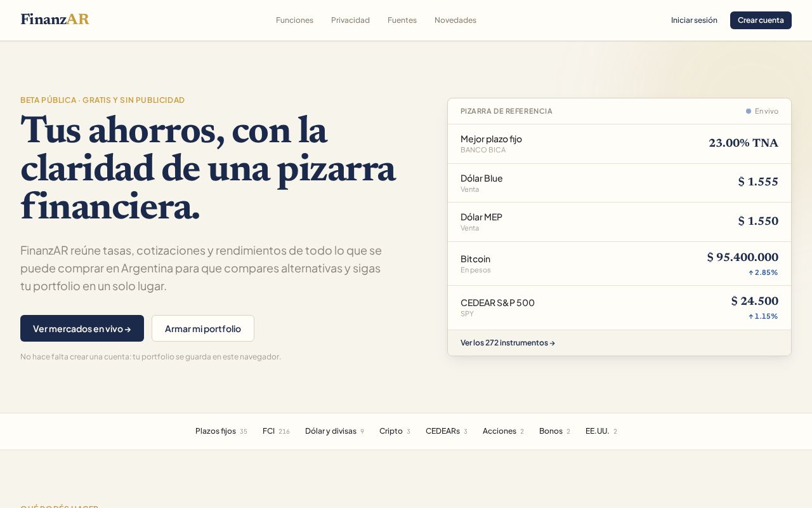The width and height of the screenshot is (812, 508).
Task: Open the EE.UU. category
Action: (x=601, y=431)
